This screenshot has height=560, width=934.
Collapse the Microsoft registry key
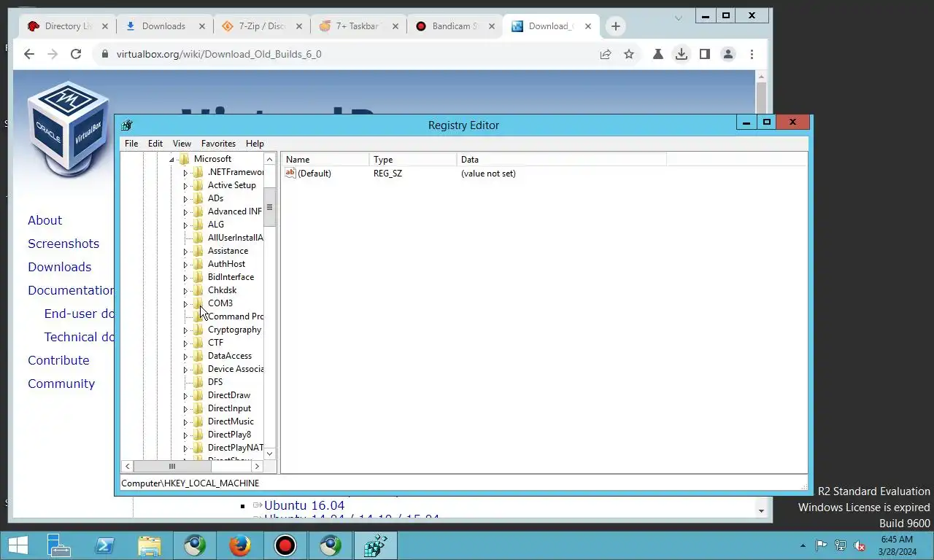(172, 159)
